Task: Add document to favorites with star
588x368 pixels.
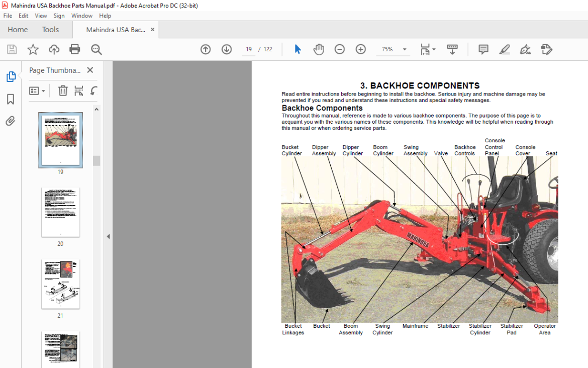Action: point(33,49)
